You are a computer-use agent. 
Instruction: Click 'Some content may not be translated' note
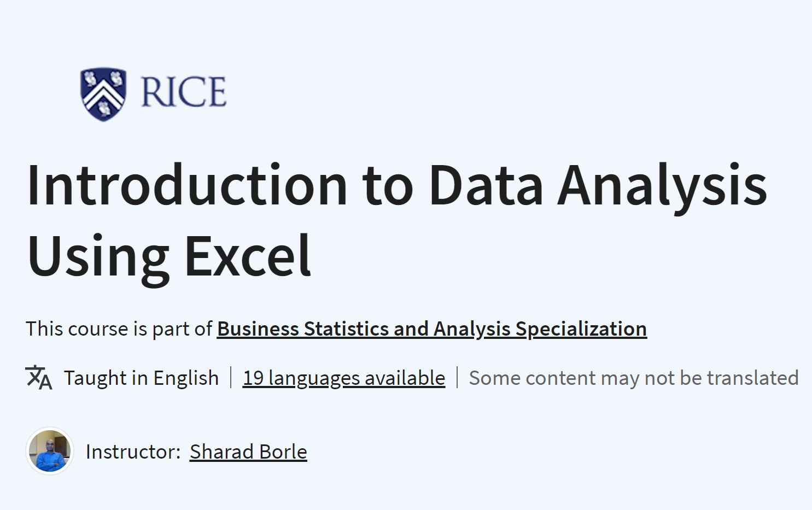pyautogui.click(x=634, y=378)
